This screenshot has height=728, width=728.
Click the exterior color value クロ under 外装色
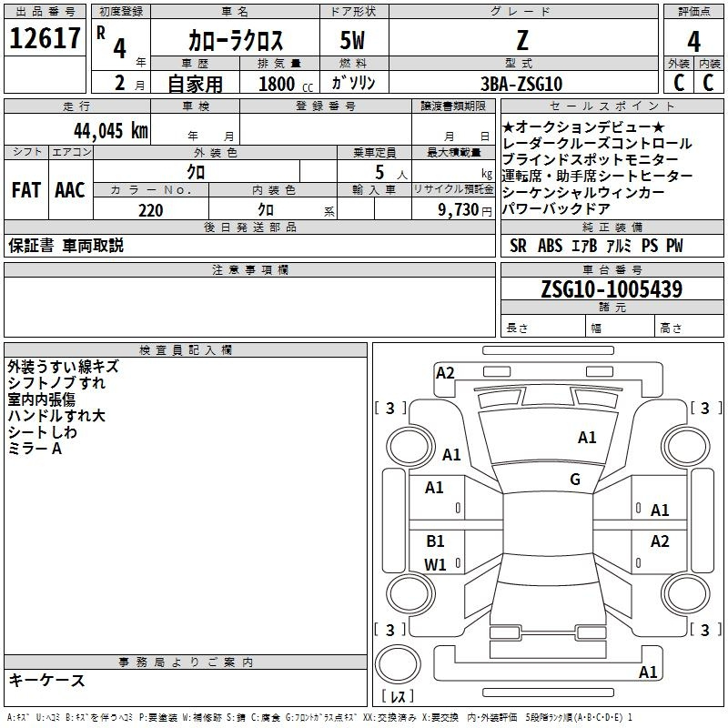196,172
